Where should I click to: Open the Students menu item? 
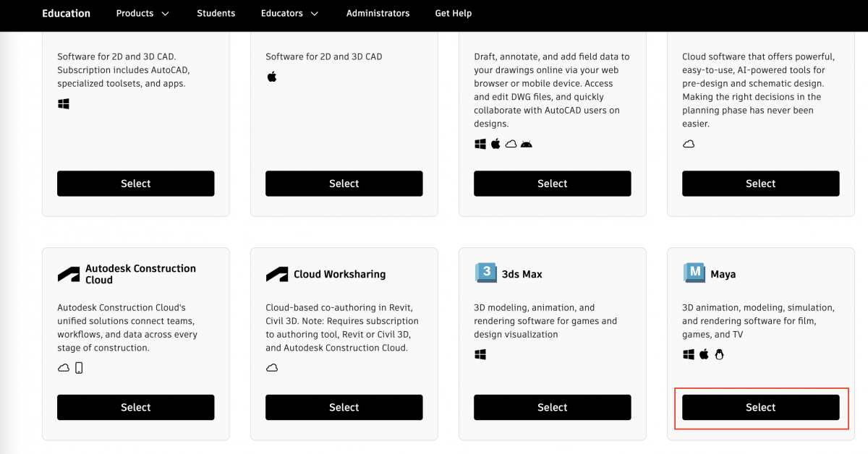click(216, 13)
